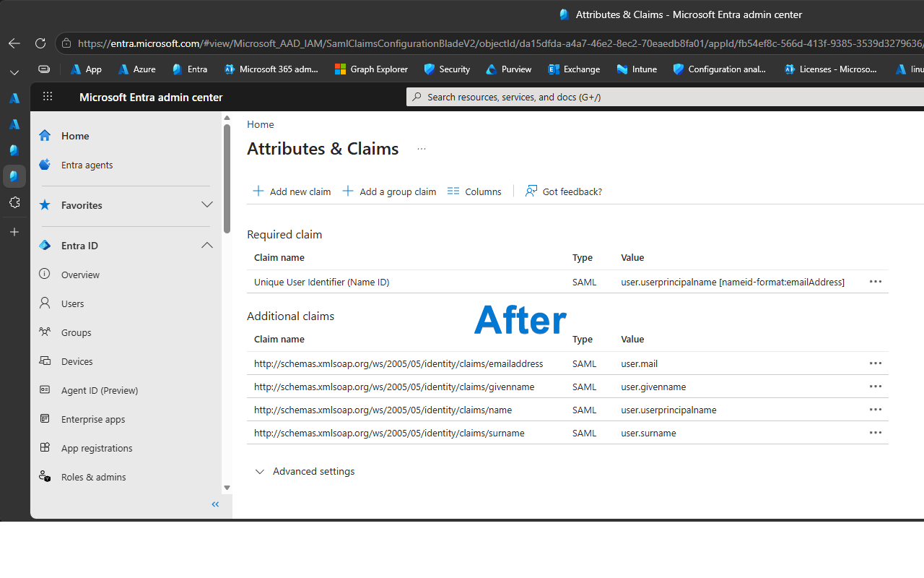Follow the Home breadcrumb link
Viewport: 924px width, 578px height.
pos(261,124)
